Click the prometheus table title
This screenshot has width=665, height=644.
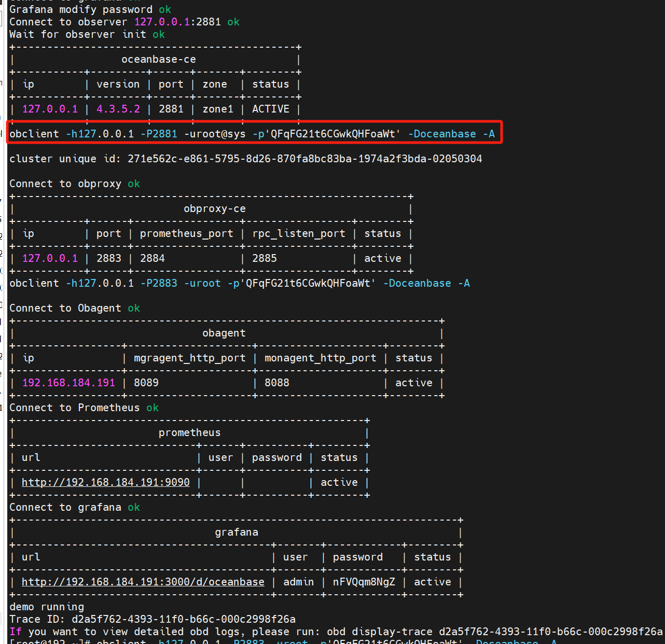[190, 432]
